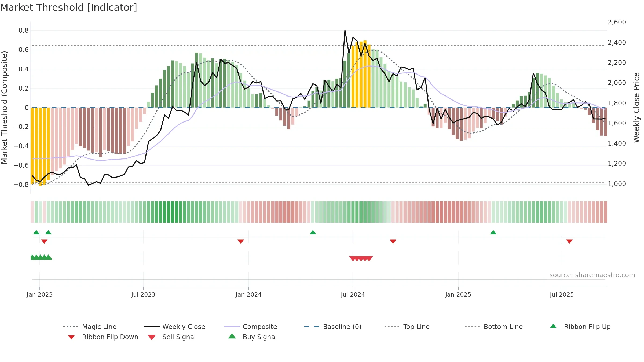This screenshot has width=644, height=362.
Task: Click the red Sell Signal legend triangle
Action: (152, 337)
